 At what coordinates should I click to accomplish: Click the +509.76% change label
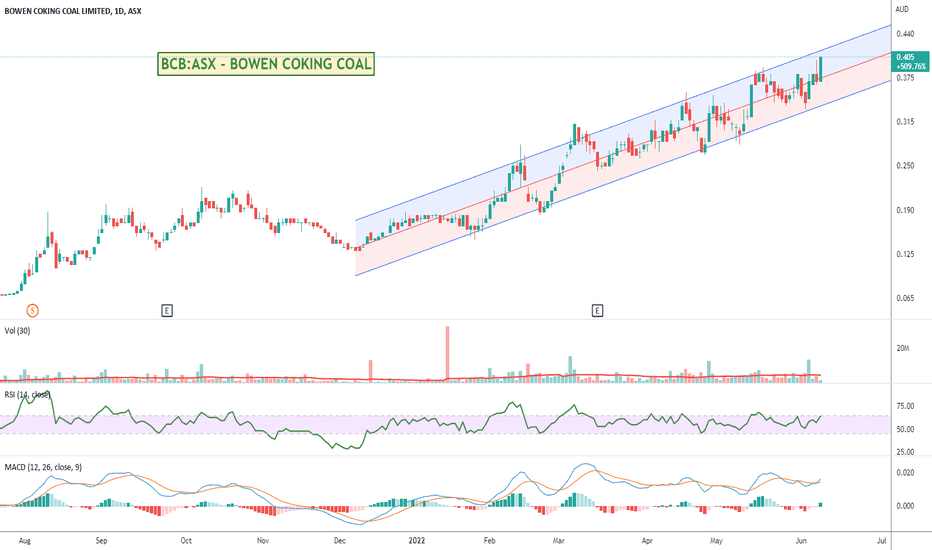pyautogui.click(x=911, y=67)
